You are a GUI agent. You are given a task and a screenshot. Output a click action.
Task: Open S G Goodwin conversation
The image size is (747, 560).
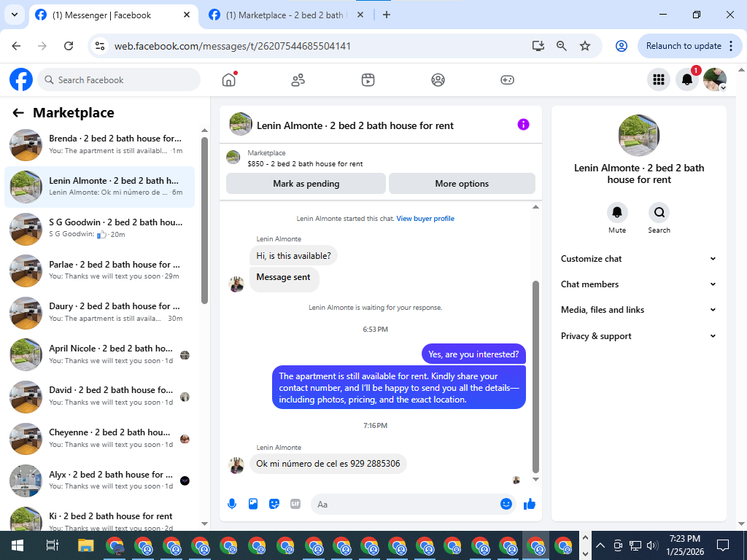point(99,228)
